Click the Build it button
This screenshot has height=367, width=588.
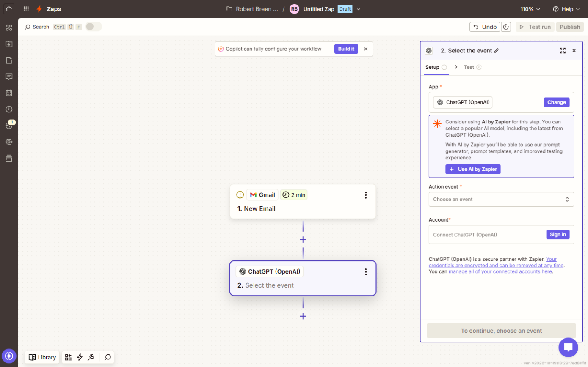click(346, 49)
